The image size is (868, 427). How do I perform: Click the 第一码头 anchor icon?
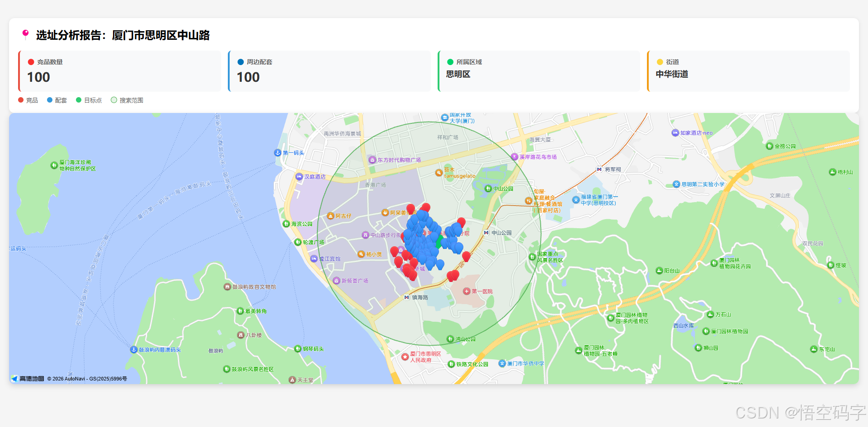[x=278, y=153]
